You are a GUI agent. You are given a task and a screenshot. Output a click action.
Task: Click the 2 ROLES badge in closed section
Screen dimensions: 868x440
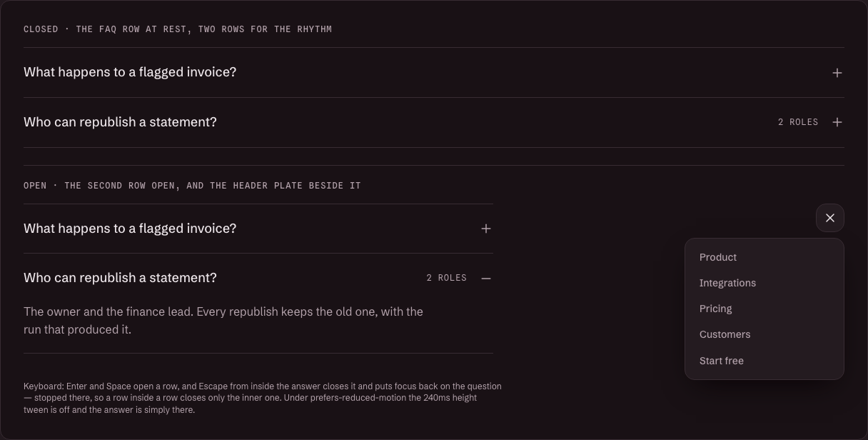tap(798, 122)
